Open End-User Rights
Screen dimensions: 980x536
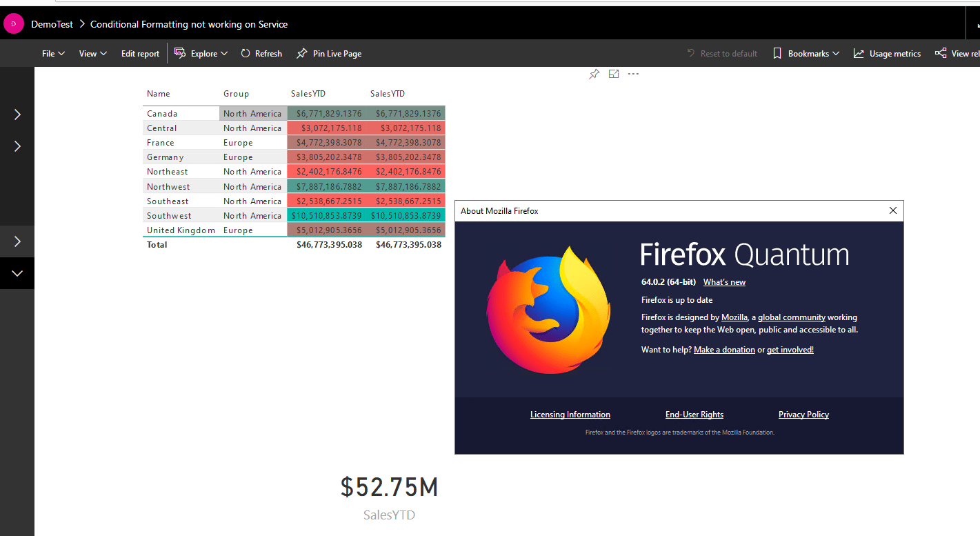694,415
